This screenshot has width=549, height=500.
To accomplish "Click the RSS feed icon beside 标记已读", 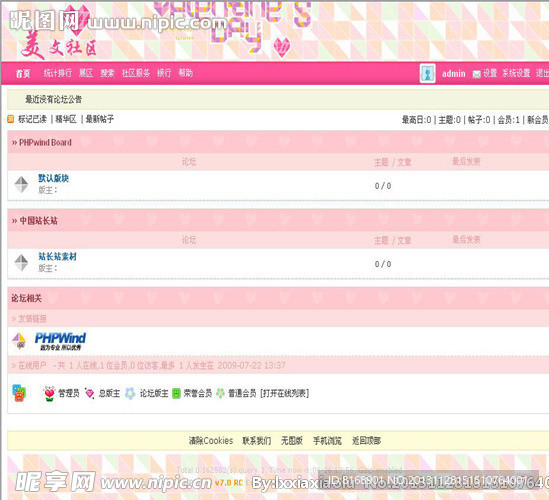I will 11,119.
